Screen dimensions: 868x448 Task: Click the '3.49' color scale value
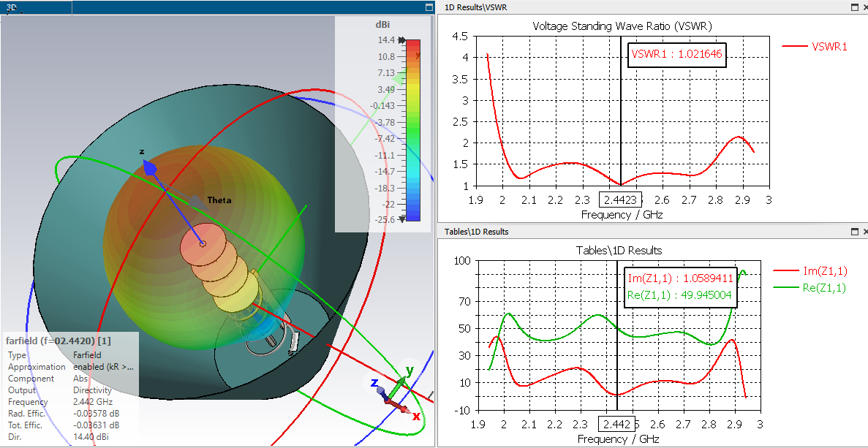click(x=386, y=90)
